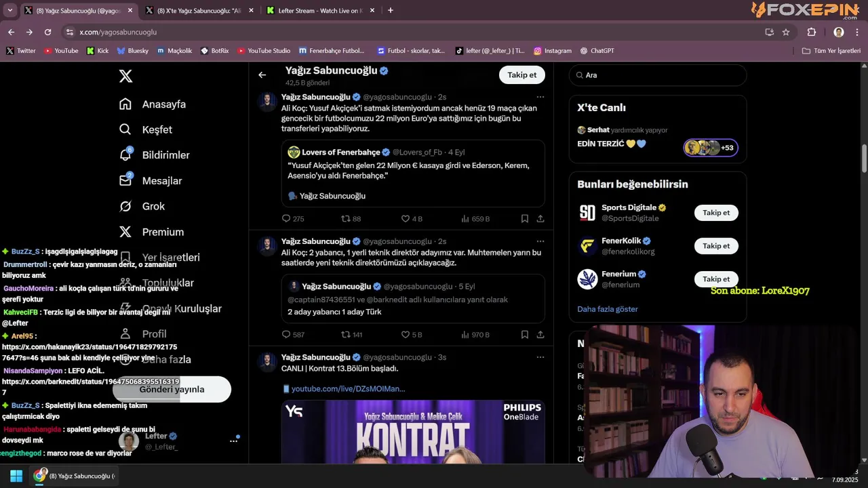Viewport: 868px width, 488px height.
Task: Open Instagram bookmark
Action: click(553, 51)
